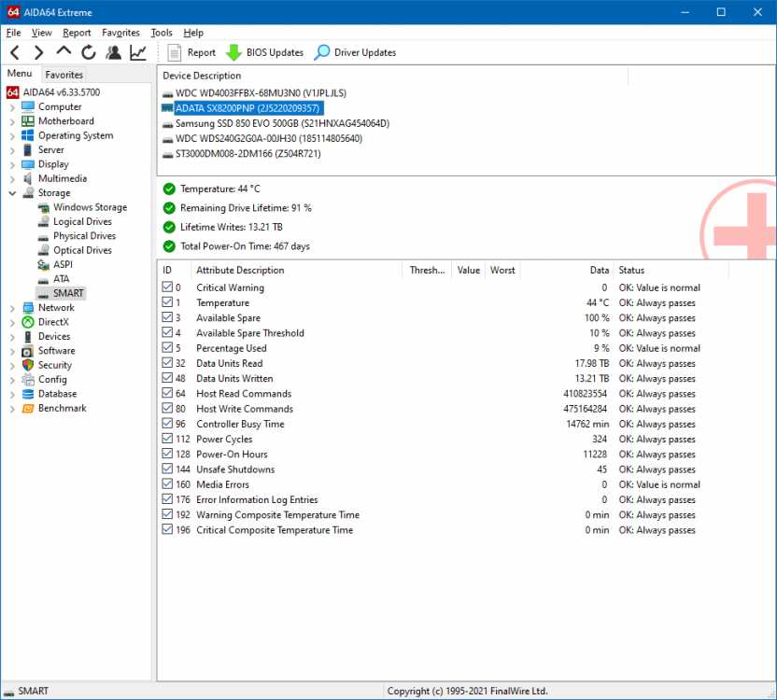777x700 pixels.
Task: Uncheck the Critical Warning attribute checkbox
Action: pyautogui.click(x=167, y=287)
